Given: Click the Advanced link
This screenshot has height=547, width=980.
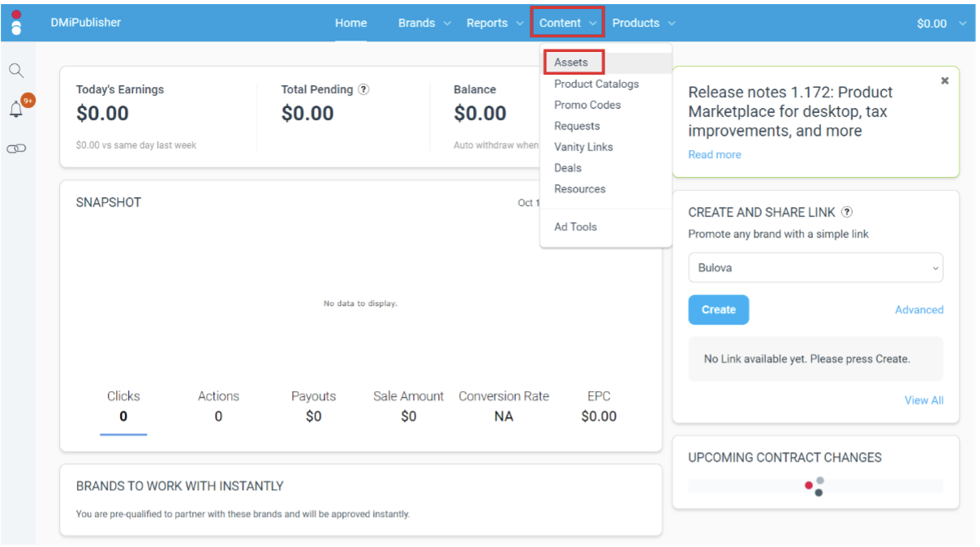Looking at the screenshot, I should 918,310.
